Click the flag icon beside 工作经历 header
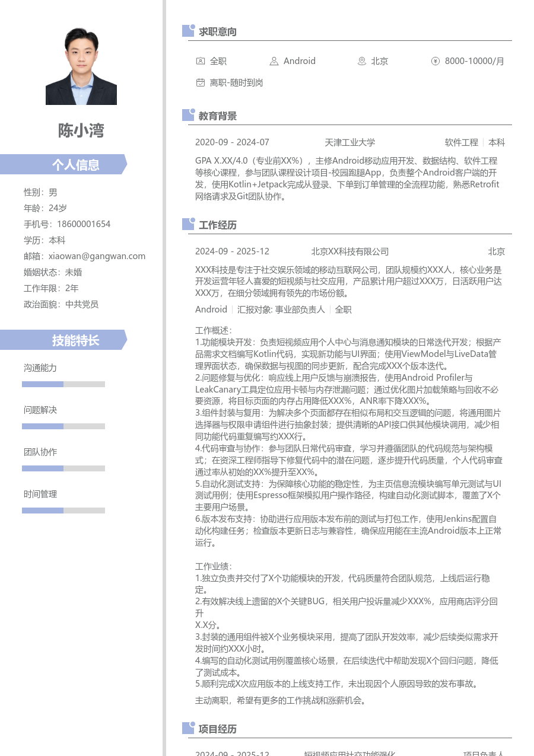Screen dimensions: 534x756 click(x=188, y=224)
